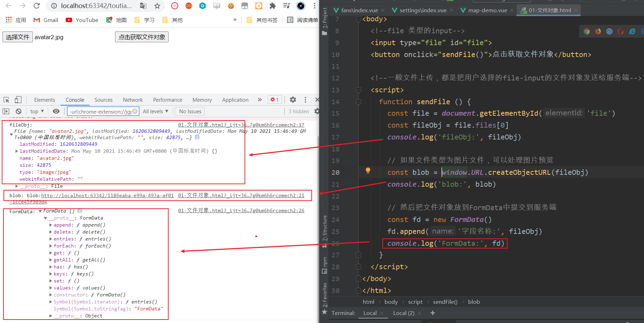Open the Chrome three-dot menu
The width and height of the screenshot is (644, 323).
click(314, 6)
